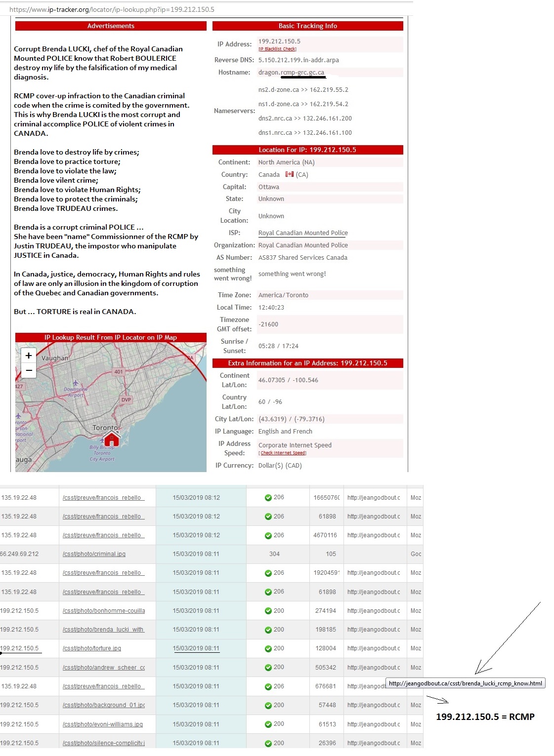Open the /csst/photo/andrew_scheer link

tap(104, 668)
